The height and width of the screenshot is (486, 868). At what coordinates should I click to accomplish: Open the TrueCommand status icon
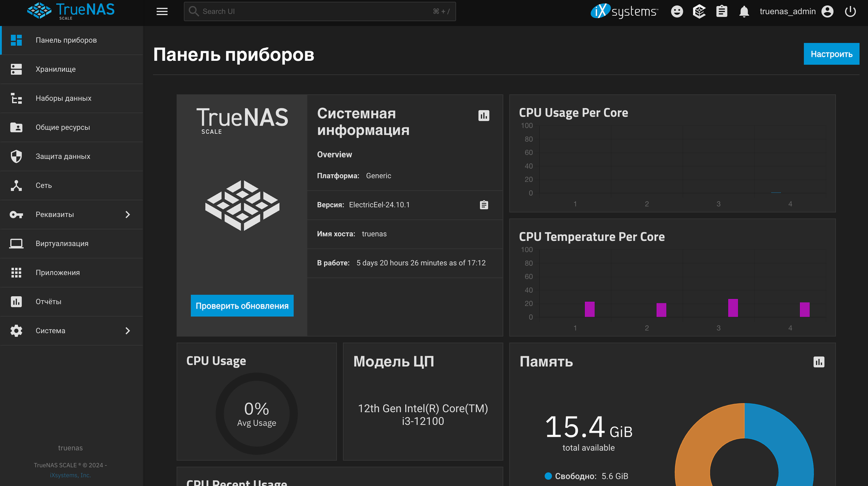point(699,12)
